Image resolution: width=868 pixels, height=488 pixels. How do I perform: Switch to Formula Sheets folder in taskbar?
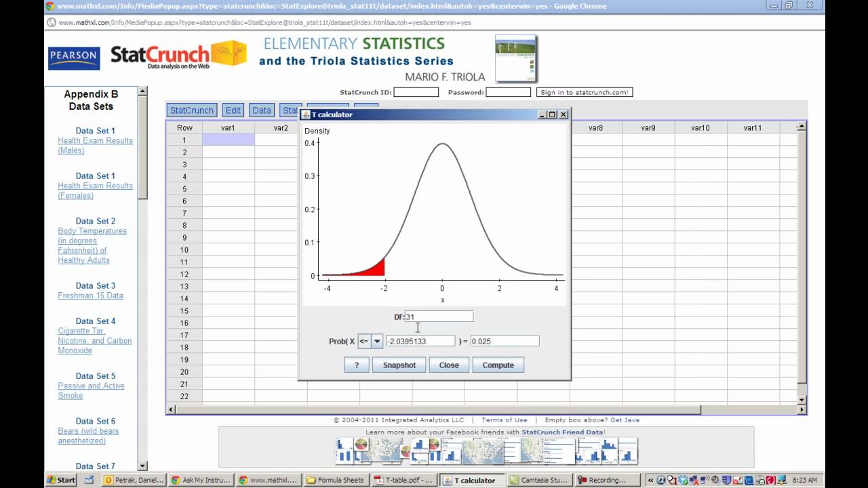click(336, 480)
